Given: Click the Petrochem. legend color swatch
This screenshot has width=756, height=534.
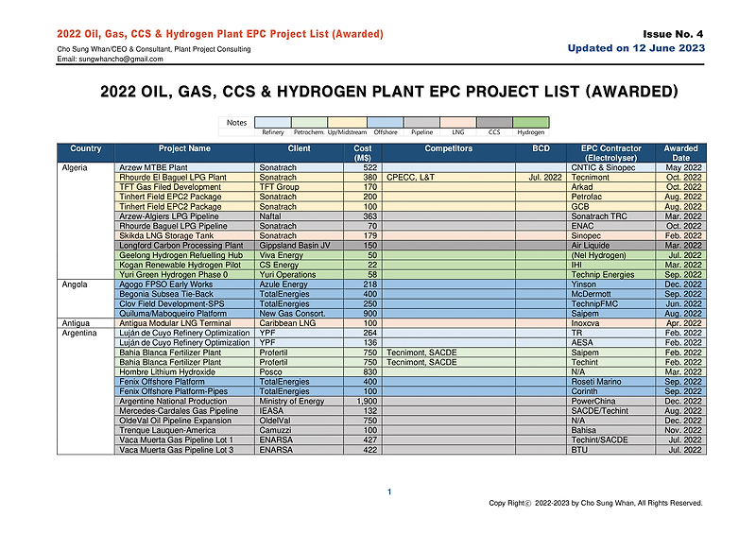Looking at the screenshot, I should pyautogui.click(x=309, y=123).
